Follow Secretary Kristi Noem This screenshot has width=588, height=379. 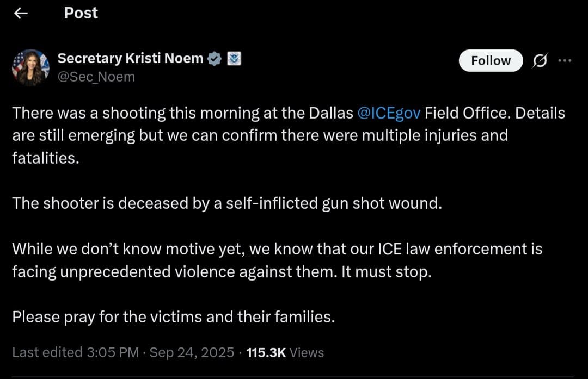(490, 60)
